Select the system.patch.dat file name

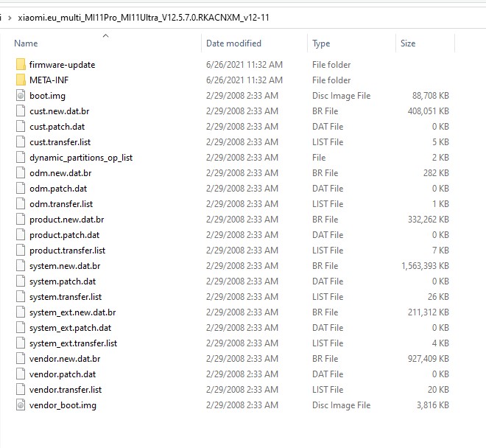pos(63,281)
